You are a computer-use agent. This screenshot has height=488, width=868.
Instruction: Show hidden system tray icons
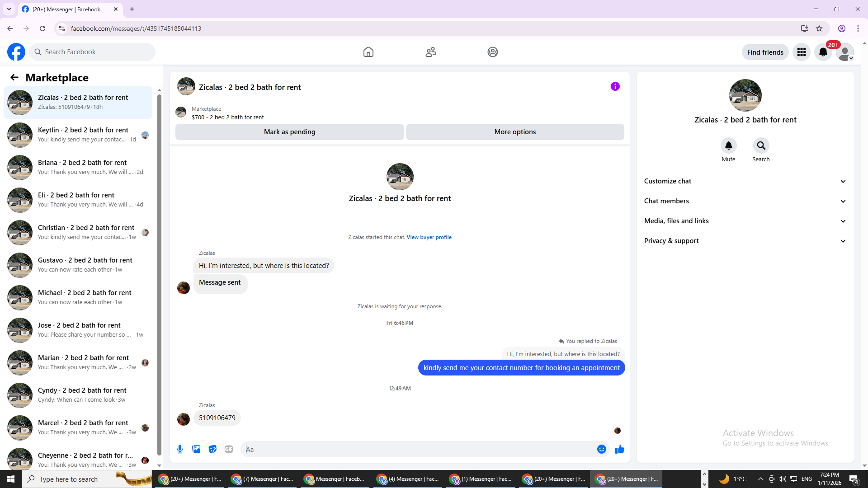click(x=761, y=479)
